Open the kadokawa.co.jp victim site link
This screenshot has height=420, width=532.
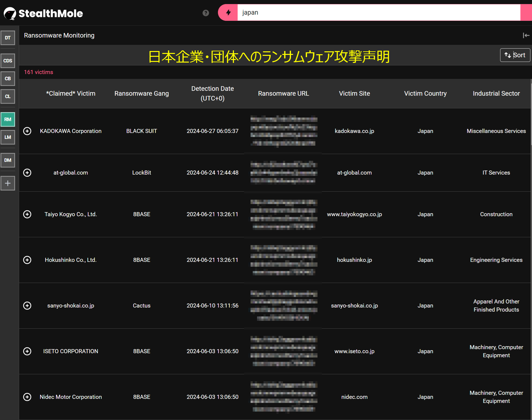coord(354,131)
